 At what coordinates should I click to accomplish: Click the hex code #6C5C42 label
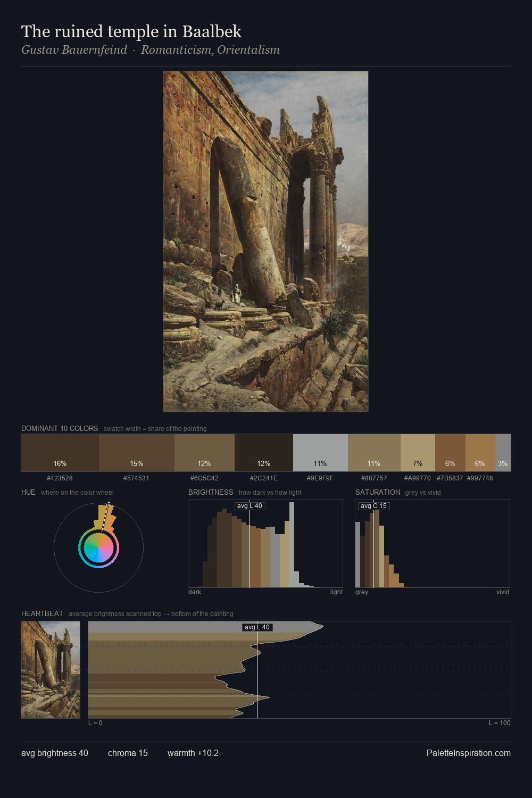coord(204,478)
